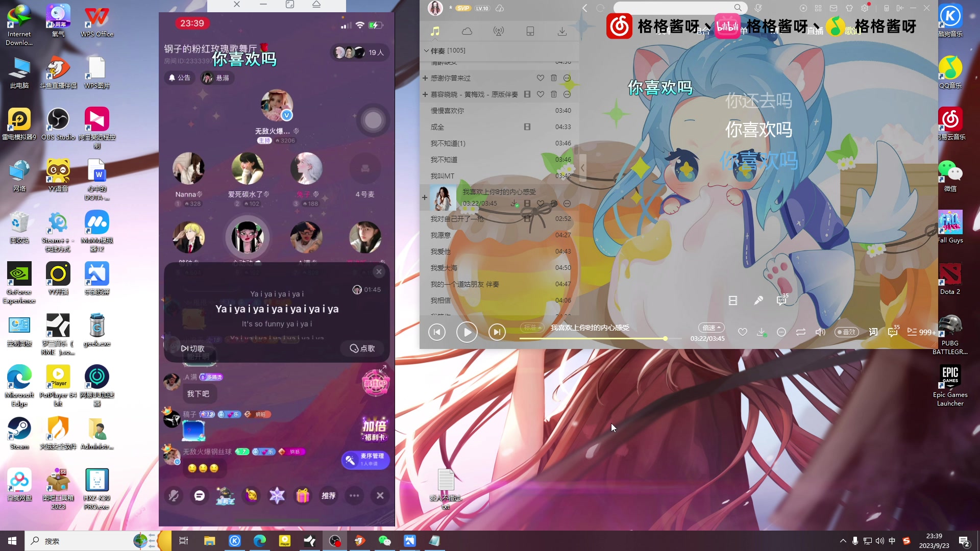Click the Kugou song progress slider
The height and width of the screenshot is (551, 980).
(x=600, y=339)
